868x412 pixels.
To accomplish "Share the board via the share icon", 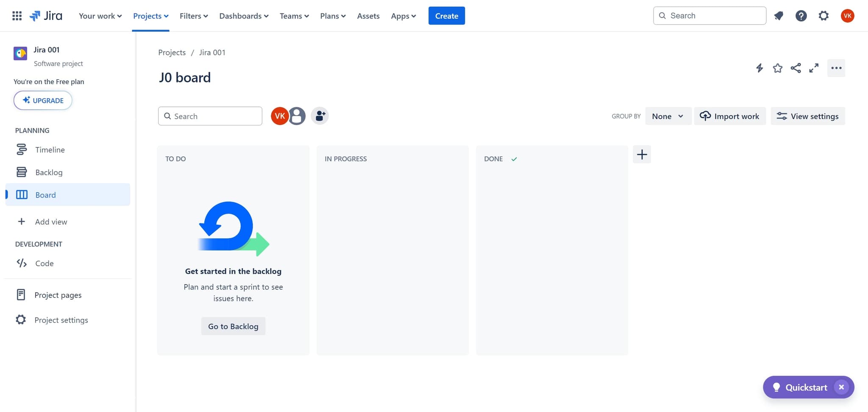I will (796, 68).
